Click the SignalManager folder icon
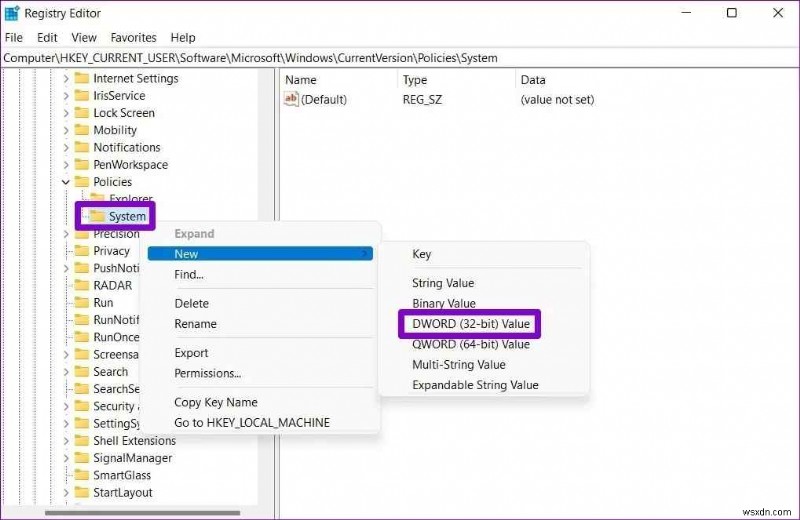The height and width of the screenshot is (520, 800). click(82, 458)
